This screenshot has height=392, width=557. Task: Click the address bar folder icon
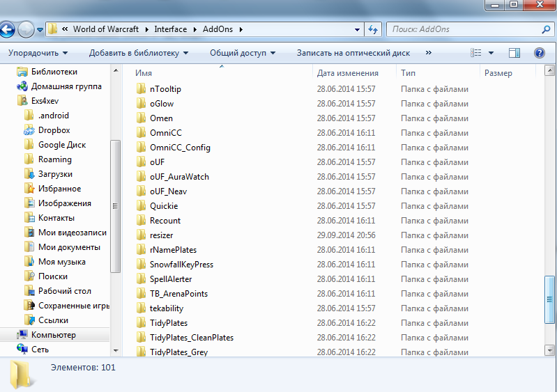(52, 29)
